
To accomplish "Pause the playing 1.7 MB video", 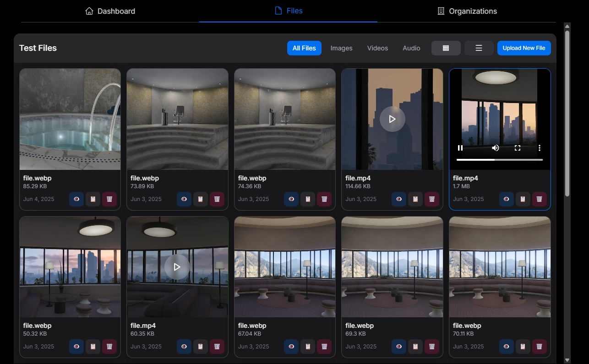I will [460, 148].
